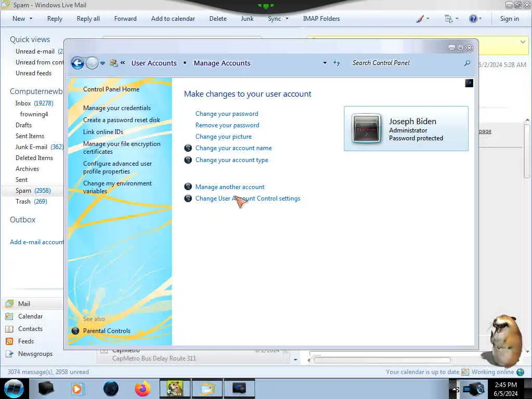Click the Back arrow in User Accounts window

click(77, 63)
